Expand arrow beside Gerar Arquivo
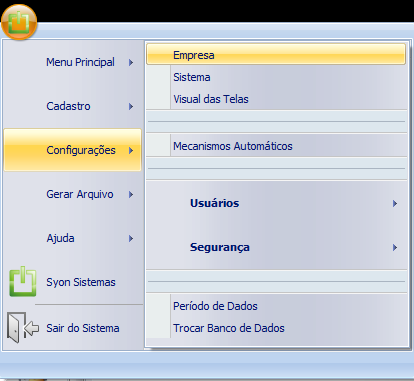The image size is (414, 381). pyautogui.click(x=131, y=194)
